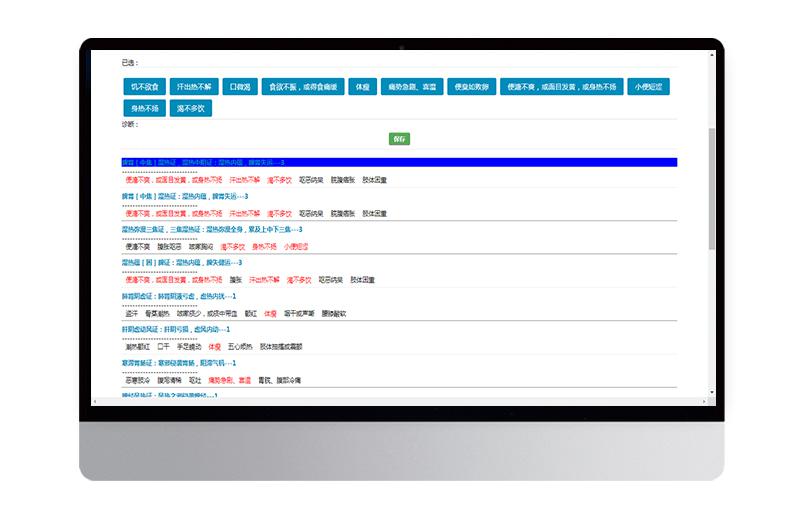Click red 体瘦 under 肝肾虚动风证
Screen dimensions: 800x512
tap(214, 347)
